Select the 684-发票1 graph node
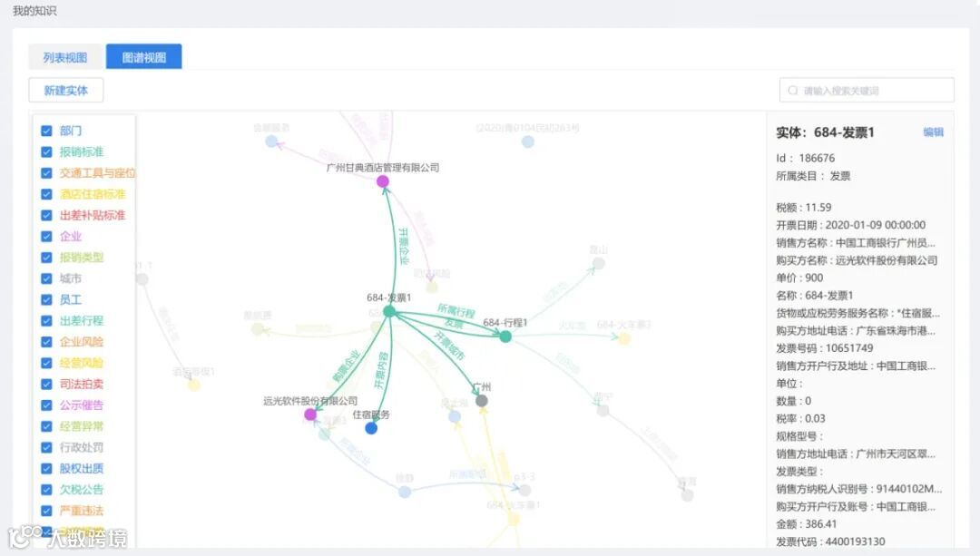The height and width of the screenshot is (556, 980). 388,311
